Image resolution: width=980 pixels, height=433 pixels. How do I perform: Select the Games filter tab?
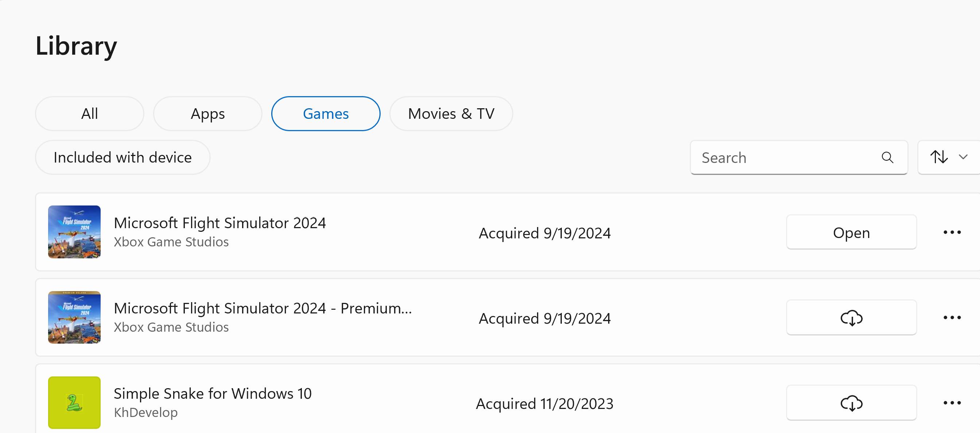tap(326, 114)
